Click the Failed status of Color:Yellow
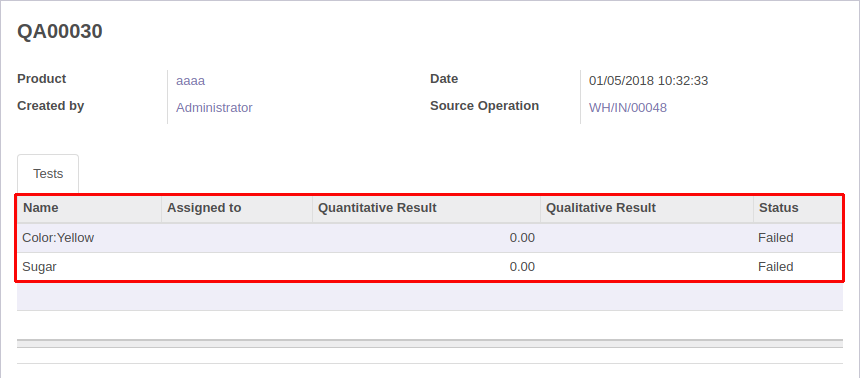 776,238
